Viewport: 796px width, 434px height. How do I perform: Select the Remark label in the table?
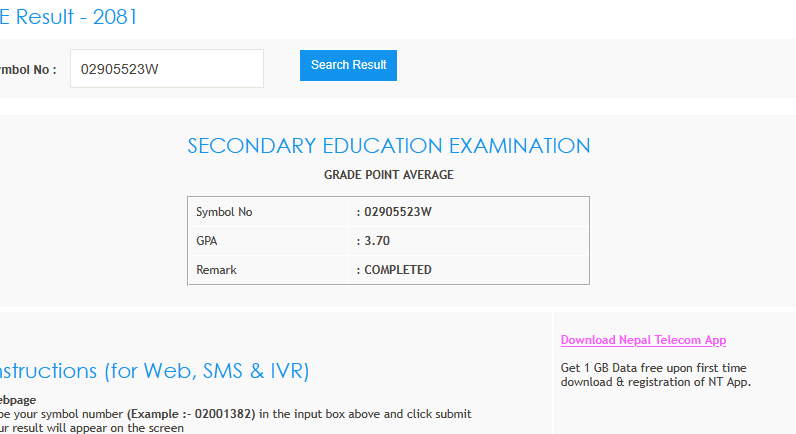(216, 270)
